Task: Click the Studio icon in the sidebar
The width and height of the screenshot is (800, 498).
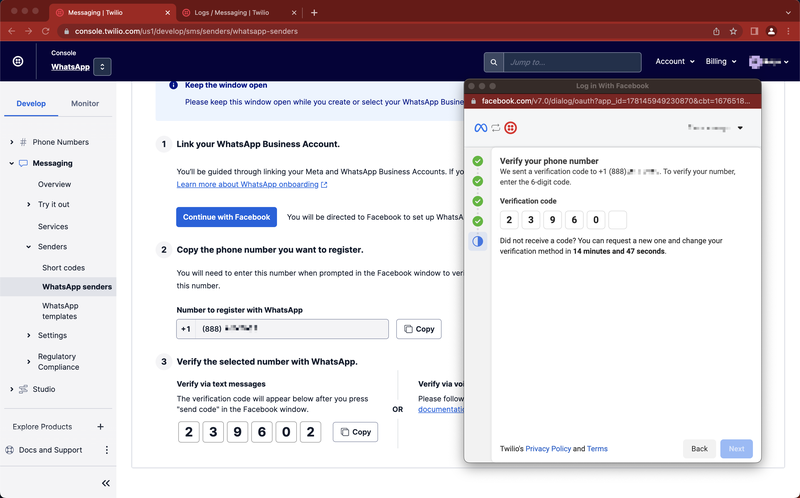Action: pyautogui.click(x=23, y=389)
